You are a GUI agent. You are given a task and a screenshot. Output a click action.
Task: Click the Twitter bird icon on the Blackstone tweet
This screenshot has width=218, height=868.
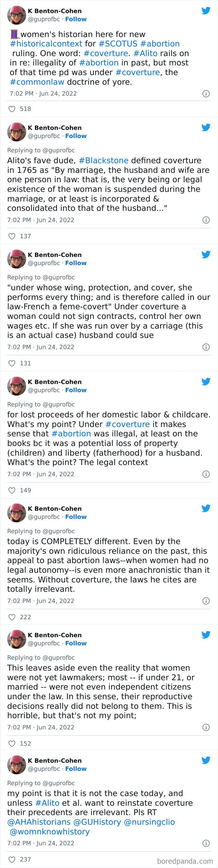pos(206,127)
